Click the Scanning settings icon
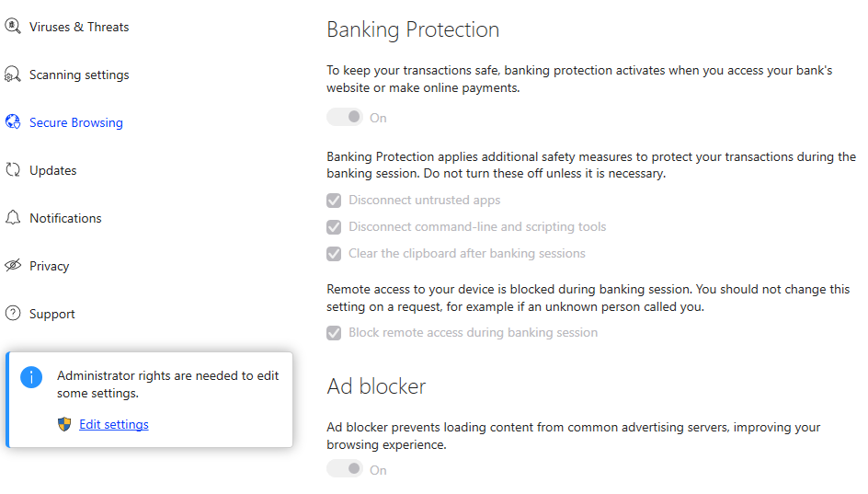The image size is (868, 494). 13,75
